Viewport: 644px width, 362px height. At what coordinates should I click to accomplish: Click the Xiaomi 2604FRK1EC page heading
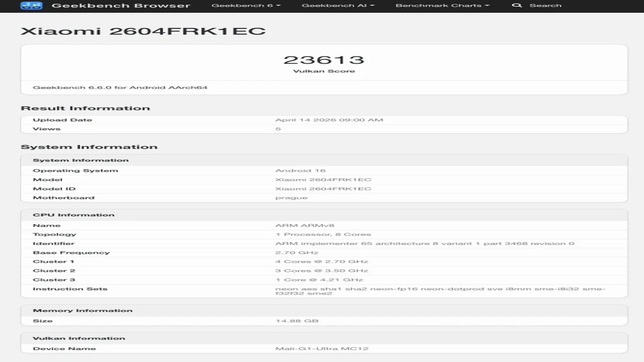[143, 31]
